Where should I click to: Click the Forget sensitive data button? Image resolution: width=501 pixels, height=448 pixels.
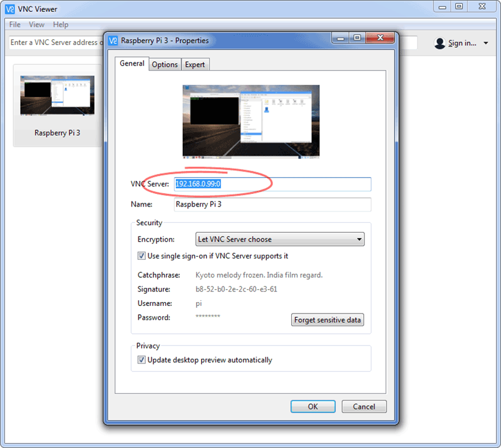point(328,320)
